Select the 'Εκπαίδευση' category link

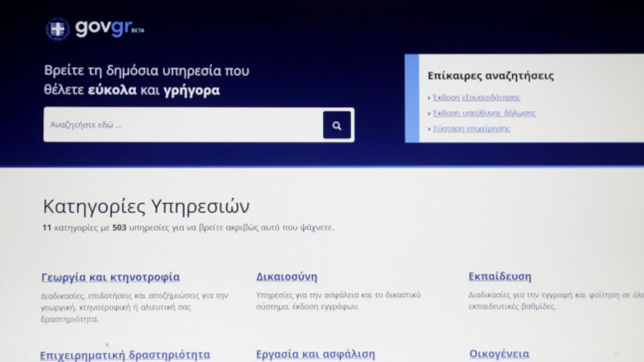[x=500, y=277]
